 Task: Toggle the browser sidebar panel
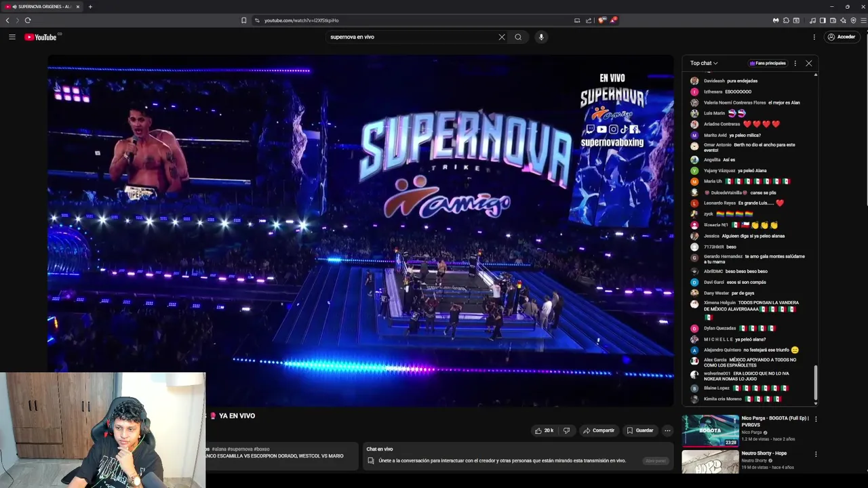[x=823, y=20]
